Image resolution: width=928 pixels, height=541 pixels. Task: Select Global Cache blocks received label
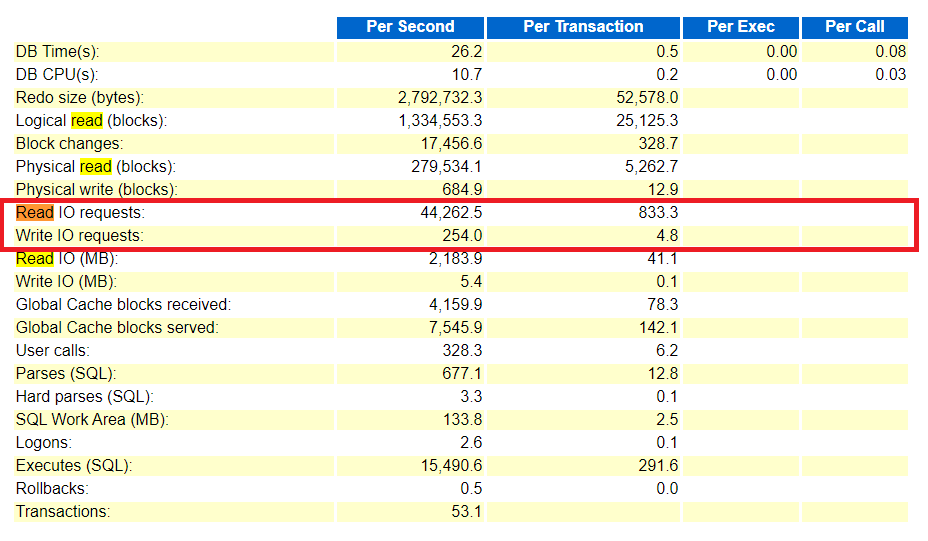[x=123, y=305]
